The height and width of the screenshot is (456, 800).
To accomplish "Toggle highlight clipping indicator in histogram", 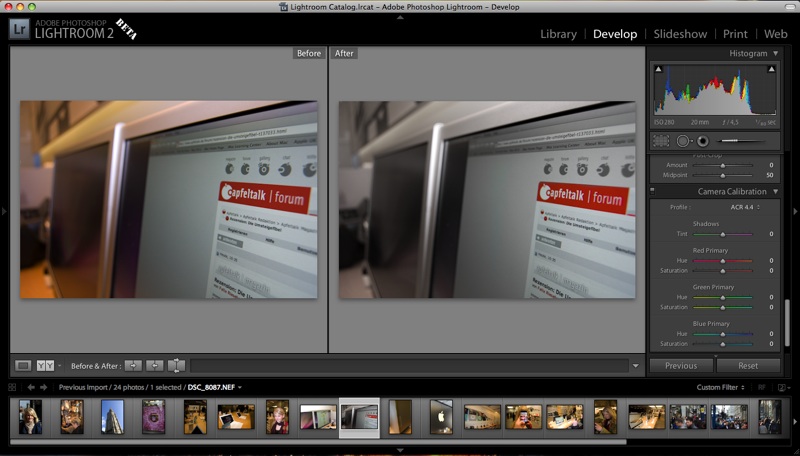I will coord(771,69).
